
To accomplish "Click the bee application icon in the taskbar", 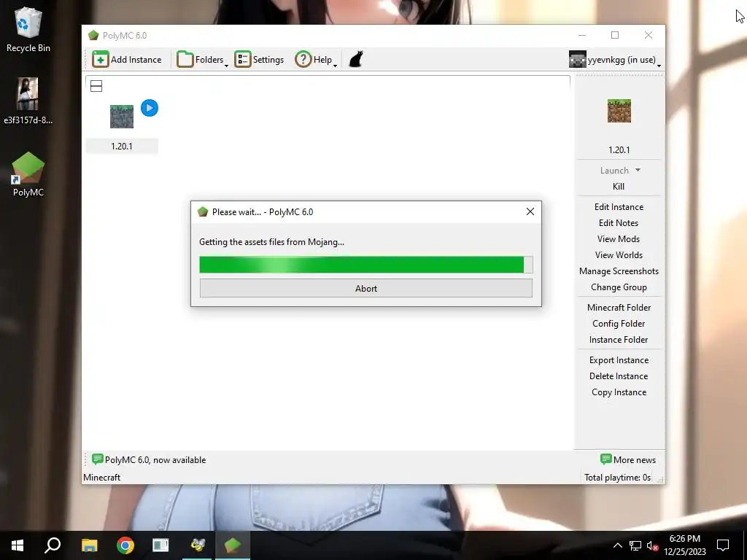I will point(197,545).
